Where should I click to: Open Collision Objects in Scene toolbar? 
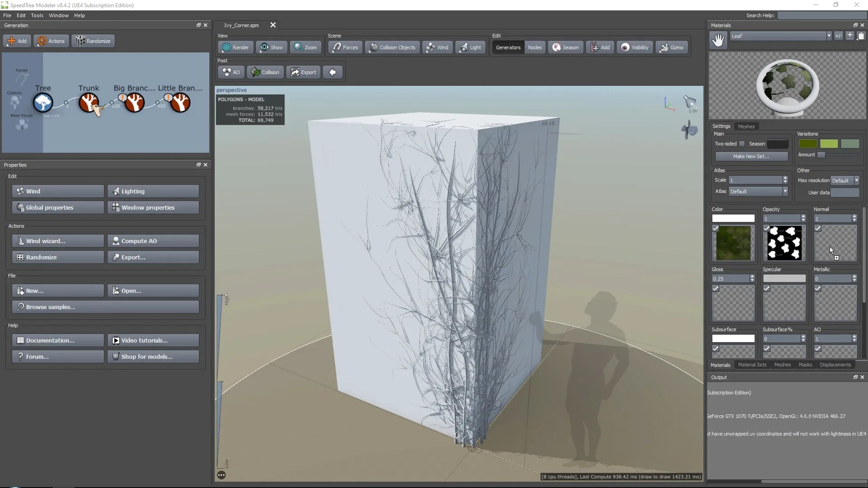coord(392,47)
